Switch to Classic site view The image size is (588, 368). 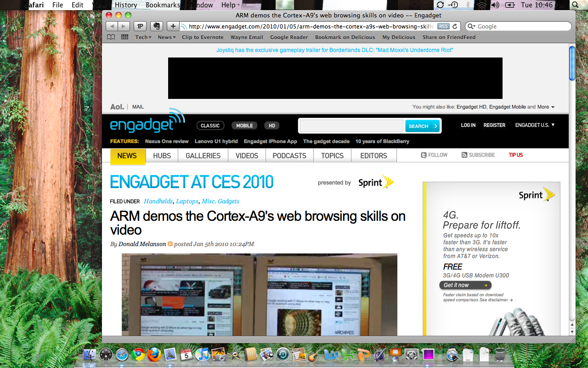pos(210,126)
